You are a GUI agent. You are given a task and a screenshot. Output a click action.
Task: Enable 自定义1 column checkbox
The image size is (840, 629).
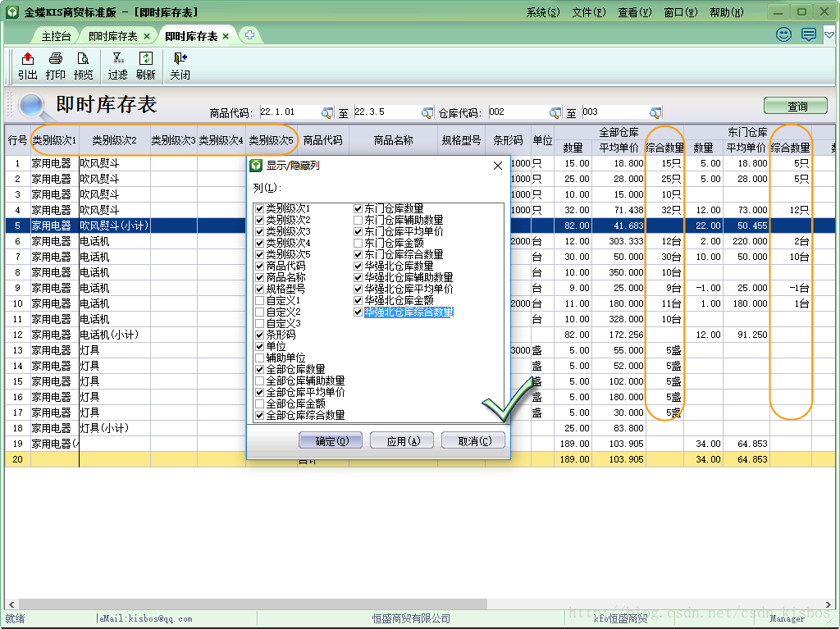pos(260,301)
